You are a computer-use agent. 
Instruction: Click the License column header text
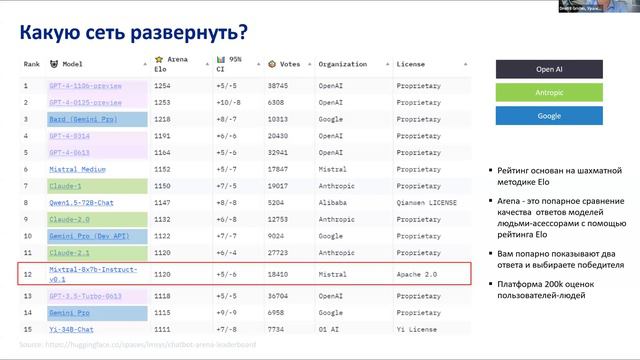click(x=411, y=64)
